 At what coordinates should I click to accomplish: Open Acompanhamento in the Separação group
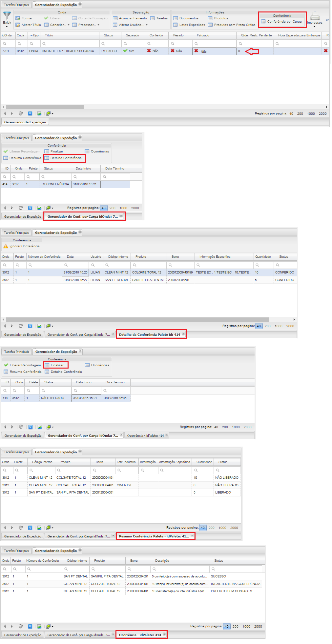[130, 18]
